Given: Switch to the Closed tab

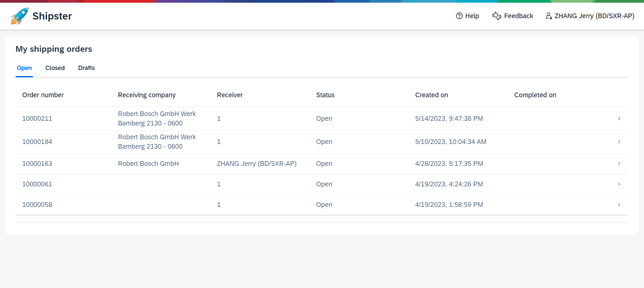Looking at the screenshot, I should [55, 68].
